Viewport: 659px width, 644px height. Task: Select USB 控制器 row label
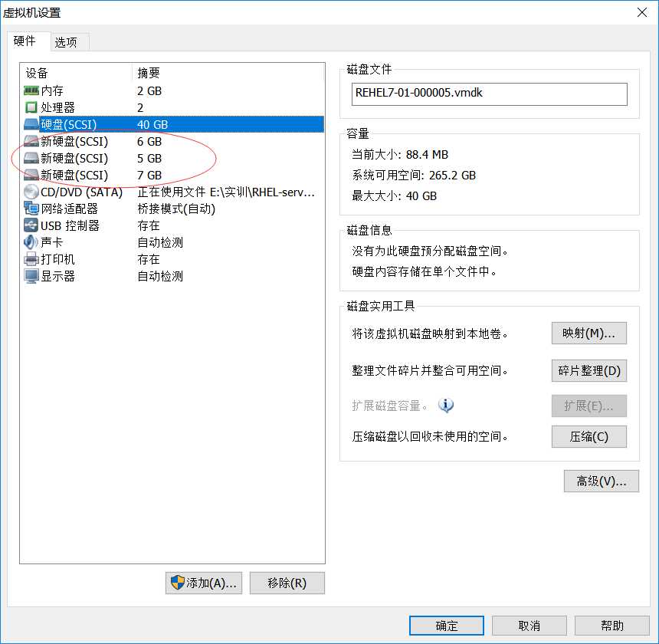point(70,225)
